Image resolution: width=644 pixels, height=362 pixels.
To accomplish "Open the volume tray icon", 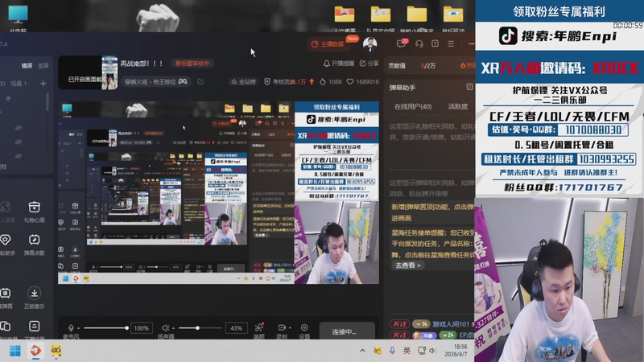I will tap(432, 351).
